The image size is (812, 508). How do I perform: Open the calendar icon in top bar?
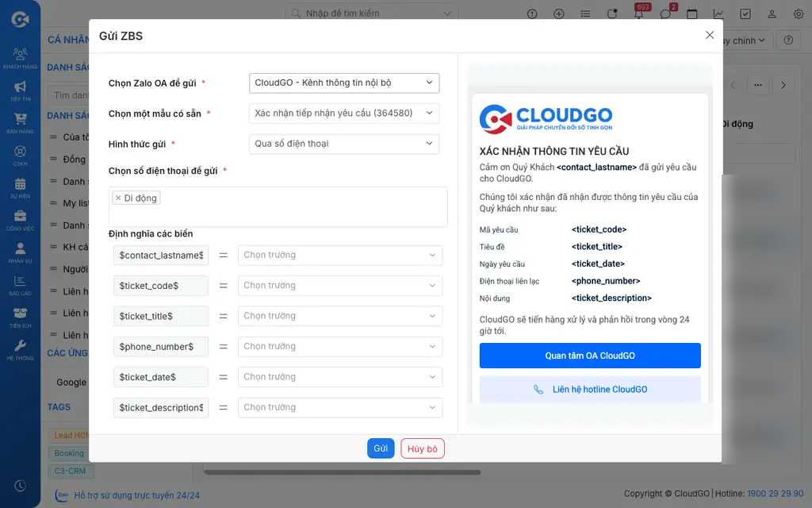(x=691, y=14)
